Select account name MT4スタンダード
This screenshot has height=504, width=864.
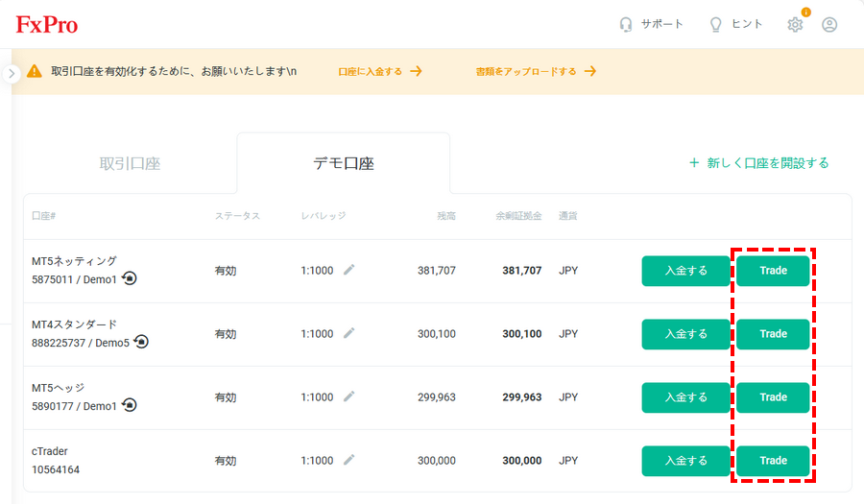(74, 324)
